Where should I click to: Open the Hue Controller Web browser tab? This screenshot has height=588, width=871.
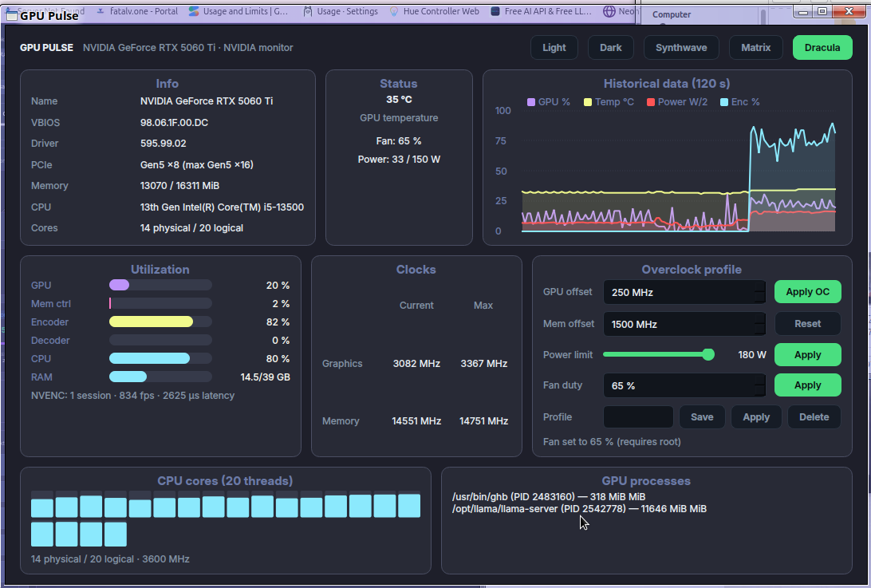(435, 11)
